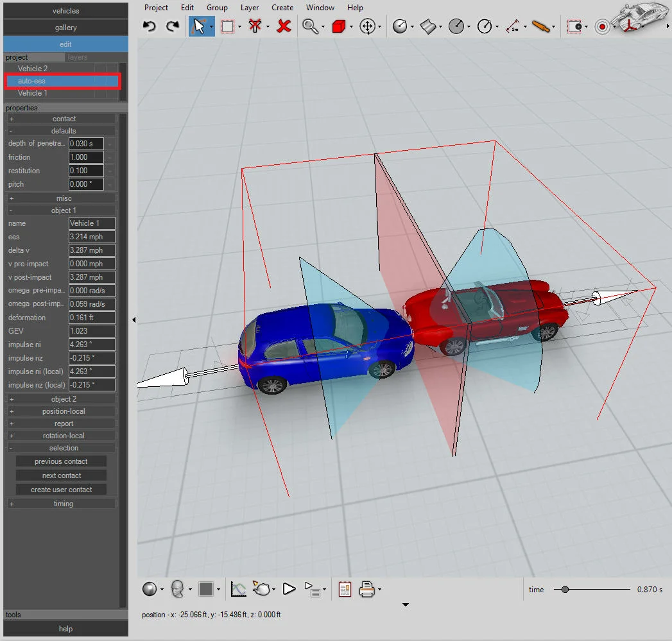Click the printer icon
The height and width of the screenshot is (641, 672).
tap(367, 589)
